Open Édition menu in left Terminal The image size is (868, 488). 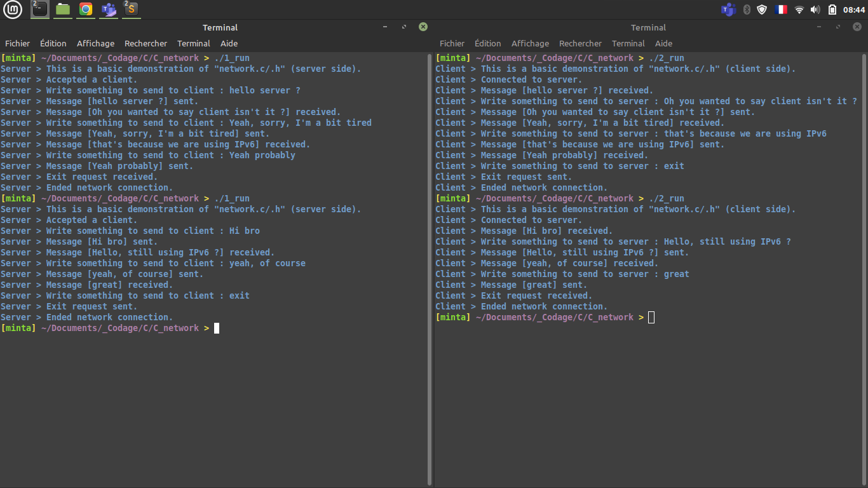click(x=53, y=43)
